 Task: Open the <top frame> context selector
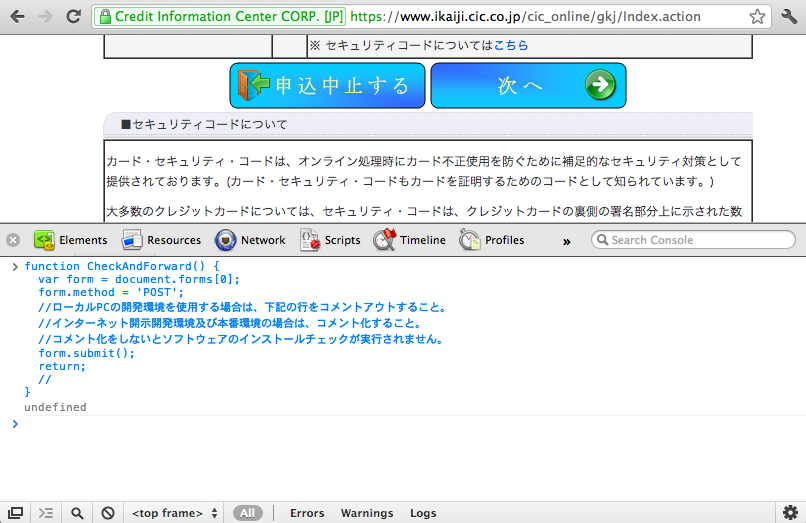click(174, 513)
